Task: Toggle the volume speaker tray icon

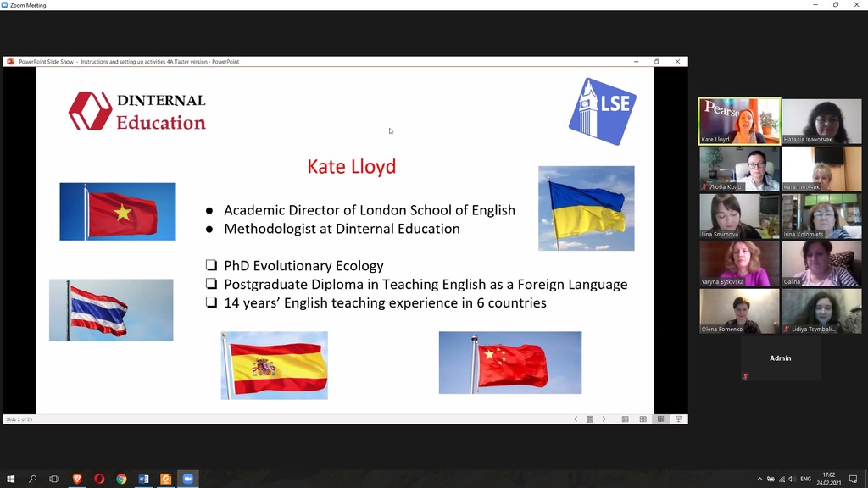Action: tap(792, 480)
